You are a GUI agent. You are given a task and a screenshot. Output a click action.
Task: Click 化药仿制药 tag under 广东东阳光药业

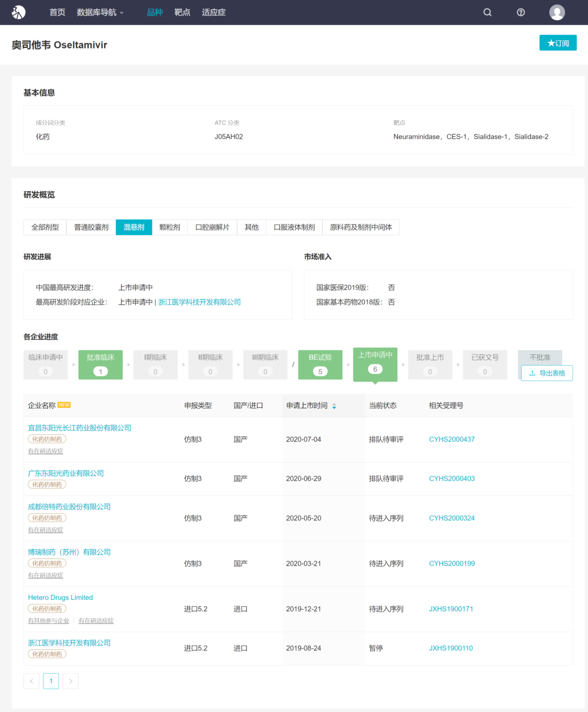pyautogui.click(x=47, y=484)
